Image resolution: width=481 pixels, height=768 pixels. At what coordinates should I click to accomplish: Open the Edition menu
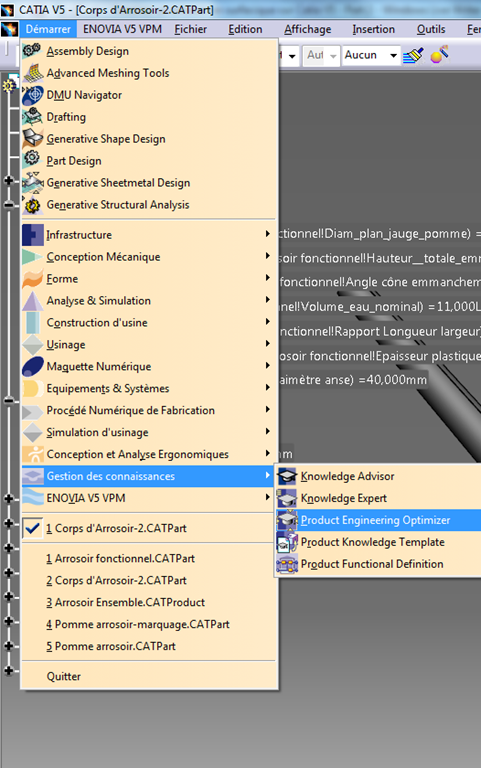click(x=245, y=29)
